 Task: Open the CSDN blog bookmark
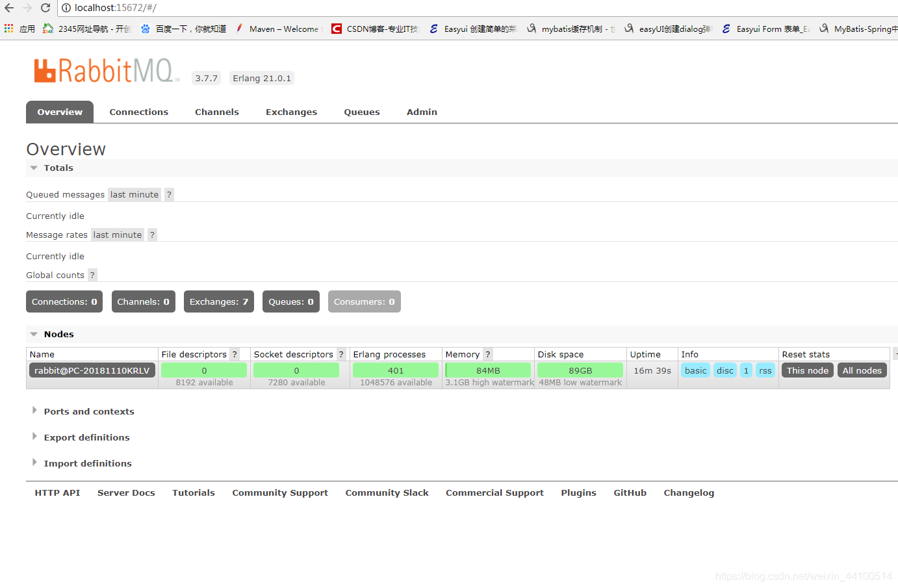[376, 29]
